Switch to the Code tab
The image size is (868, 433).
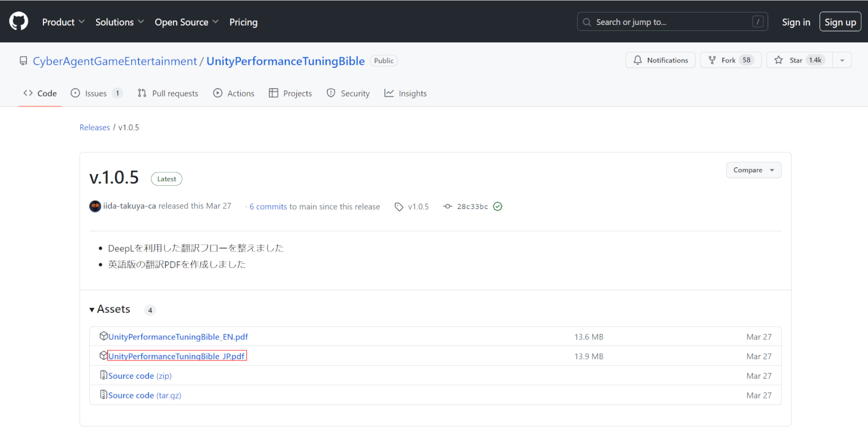40,94
